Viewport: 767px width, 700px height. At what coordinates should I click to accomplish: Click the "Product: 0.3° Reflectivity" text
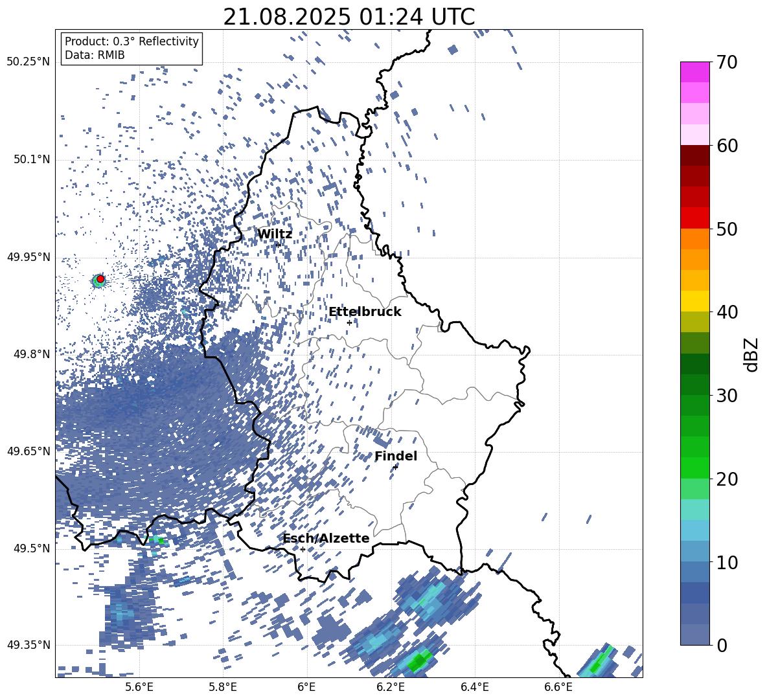click(x=132, y=41)
